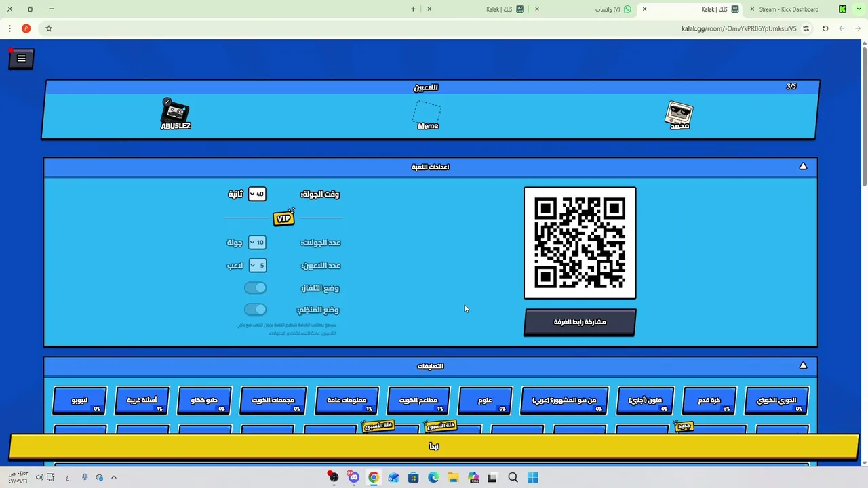Go back in browser history
Screen dimensions: 868x488
click(x=858, y=28)
